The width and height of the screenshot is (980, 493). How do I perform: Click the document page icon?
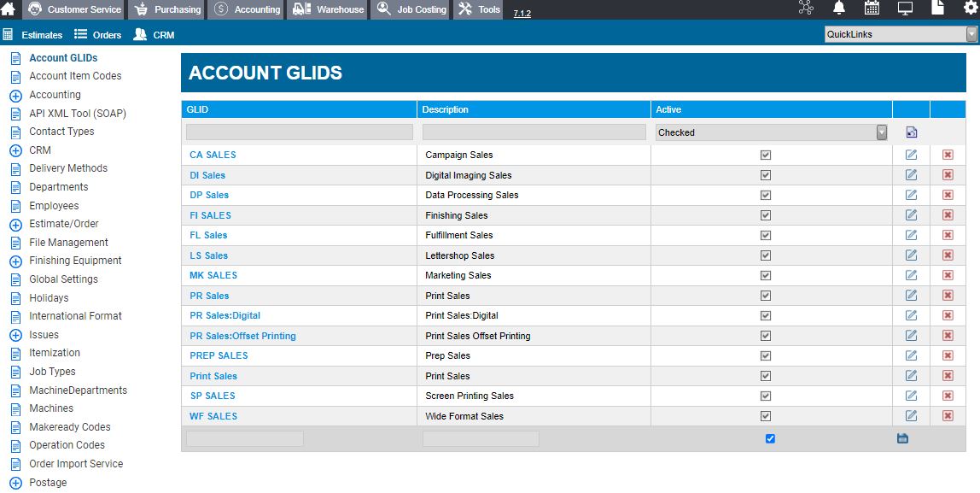click(937, 8)
